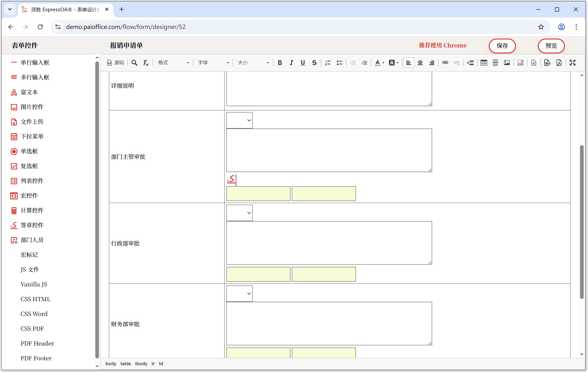This screenshot has width=588, height=372.
Task: Toggle bold formatting in editor toolbar
Action: 280,63
